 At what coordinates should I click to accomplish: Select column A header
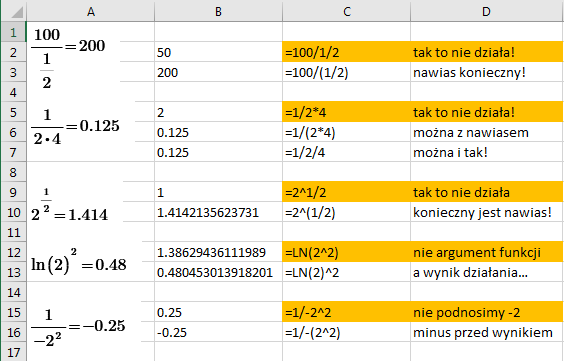pyautogui.click(x=91, y=12)
